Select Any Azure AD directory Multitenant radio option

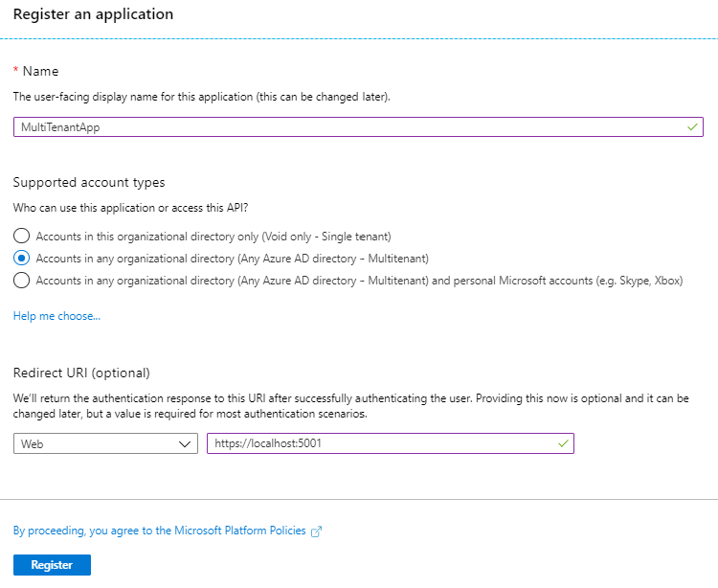tap(21, 258)
